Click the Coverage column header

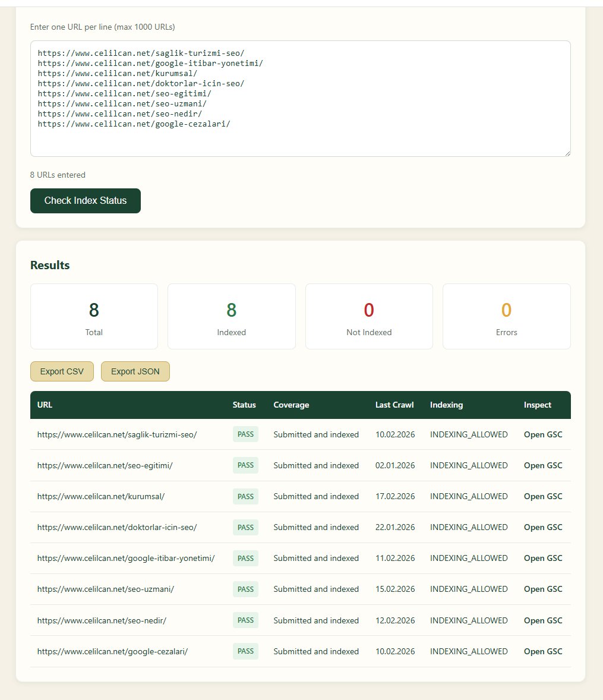(x=291, y=405)
